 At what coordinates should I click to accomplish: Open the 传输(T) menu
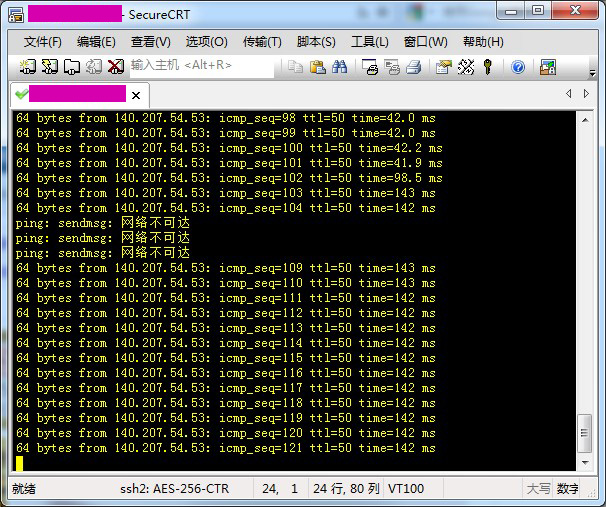point(262,42)
